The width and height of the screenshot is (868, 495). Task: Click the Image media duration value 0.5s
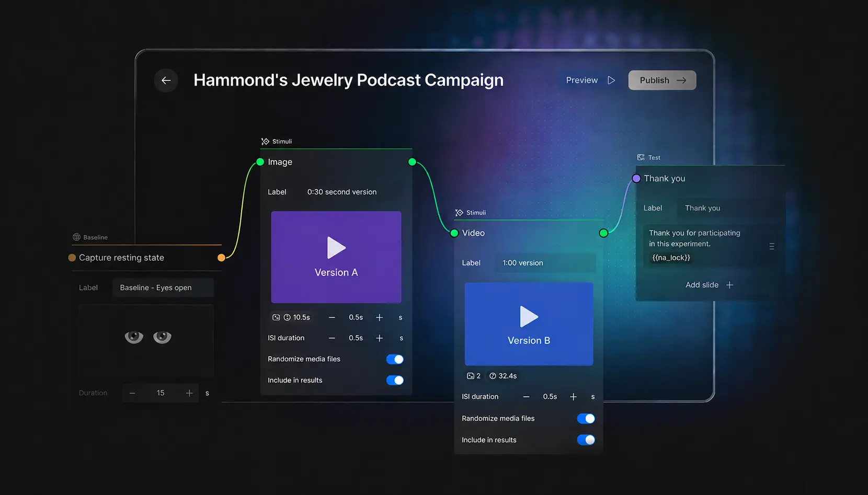point(356,317)
